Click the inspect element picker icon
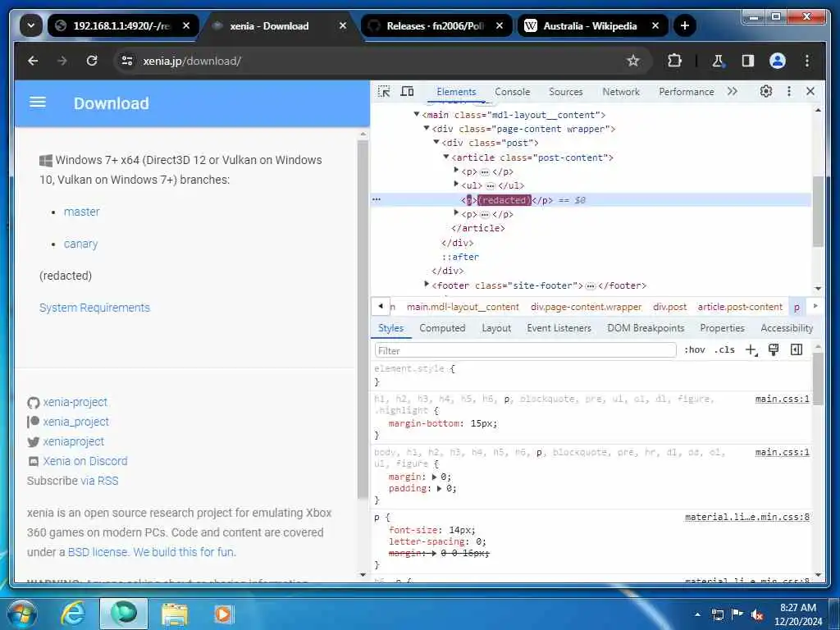This screenshot has width=840, height=630. [384, 92]
